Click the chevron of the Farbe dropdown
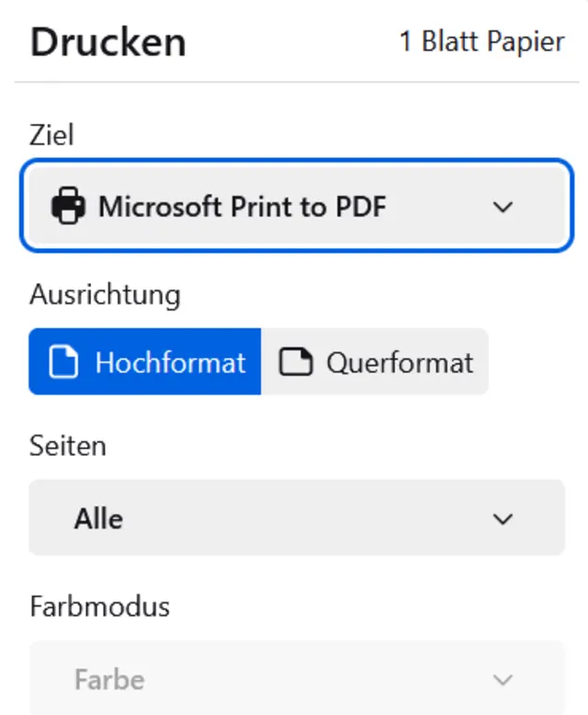The height and width of the screenshot is (715, 588). point(503,680)
